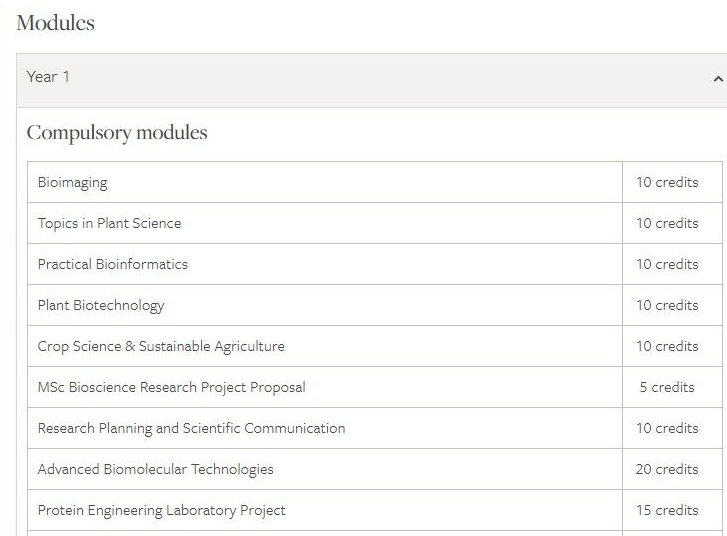Click Bioimaging's 10 credits cell

pyautogui.click(x=667, y=183)
